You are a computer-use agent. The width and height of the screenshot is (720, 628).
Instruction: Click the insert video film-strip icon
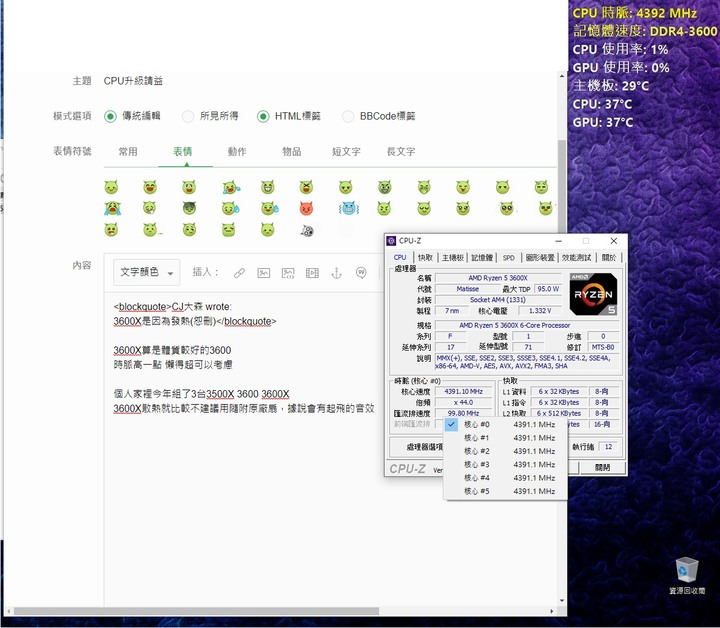coord(312,273)
